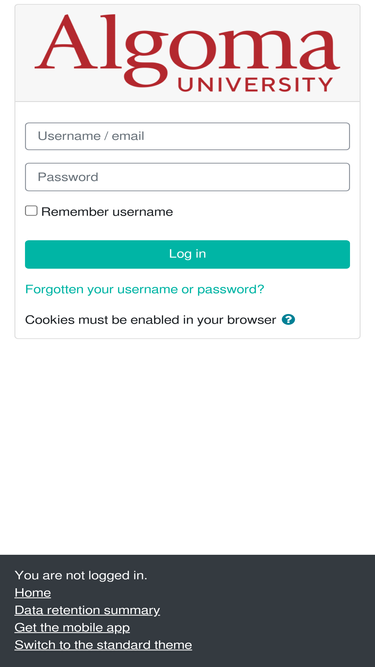The image size is (375, 667).
Task: Focus the Username / email field
Action: pos(188,136)
